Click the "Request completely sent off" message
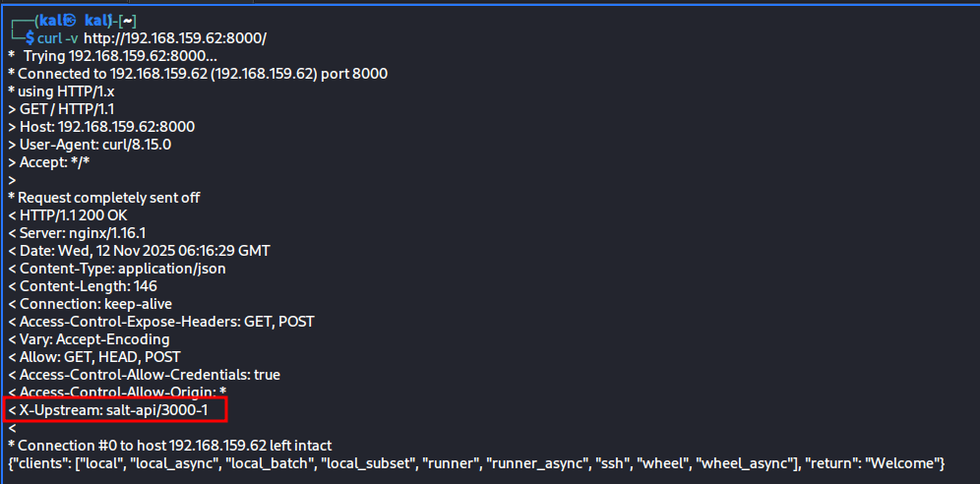 tap(108, 198)
